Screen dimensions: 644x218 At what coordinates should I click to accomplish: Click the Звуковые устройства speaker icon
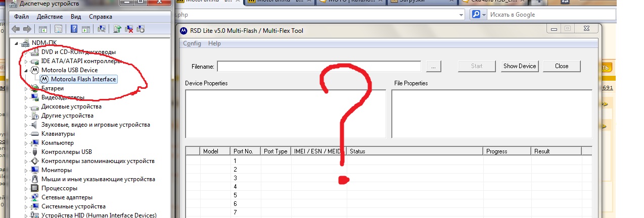pyautogui.click(x=35, y=125)
